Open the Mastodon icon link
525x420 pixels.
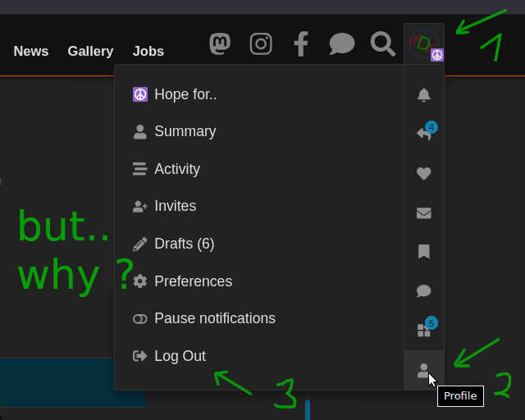(220, 43)
